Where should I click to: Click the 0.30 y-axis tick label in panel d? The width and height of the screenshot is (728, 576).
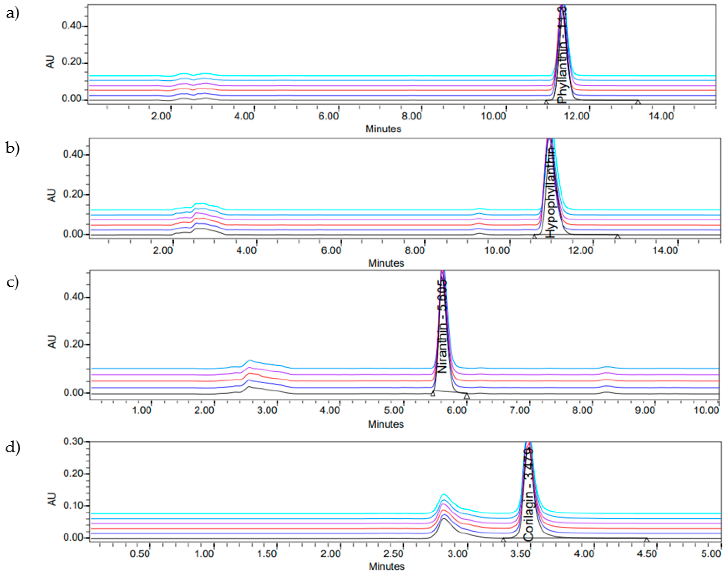click(x=73, y=441)
